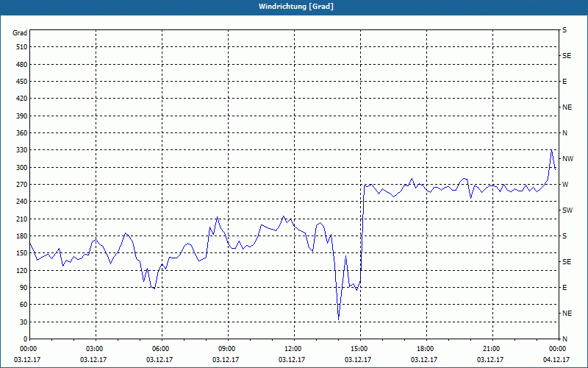
Task: Click the "15:00" time label
Action: [358, 349]
